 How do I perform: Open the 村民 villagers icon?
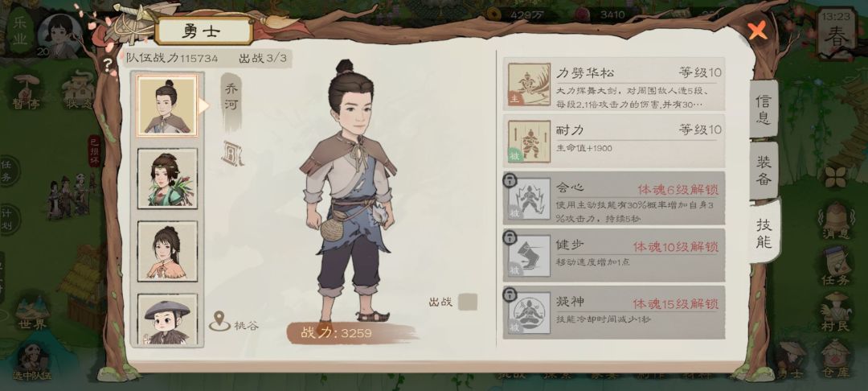pyautogui.click(x=835, y=312)
